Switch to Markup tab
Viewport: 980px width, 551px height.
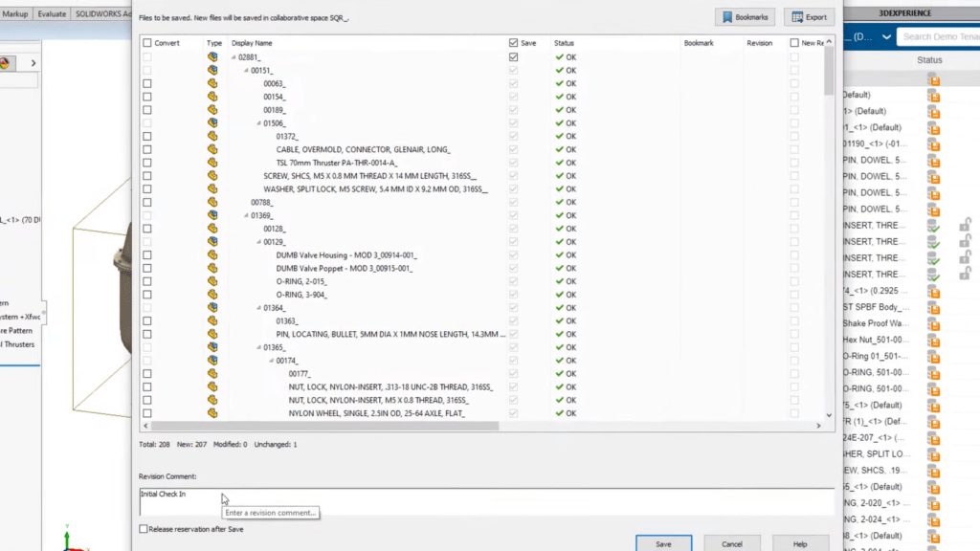point(15,13)
